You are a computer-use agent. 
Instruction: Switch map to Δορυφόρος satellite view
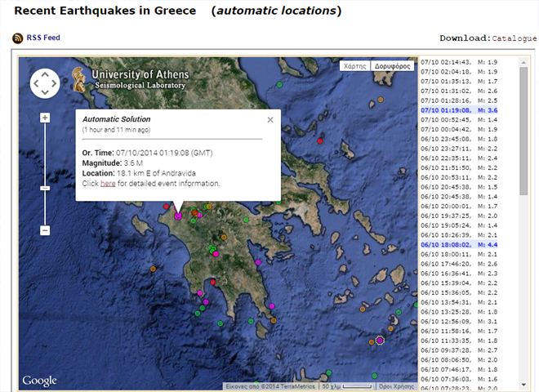[393, 65]
